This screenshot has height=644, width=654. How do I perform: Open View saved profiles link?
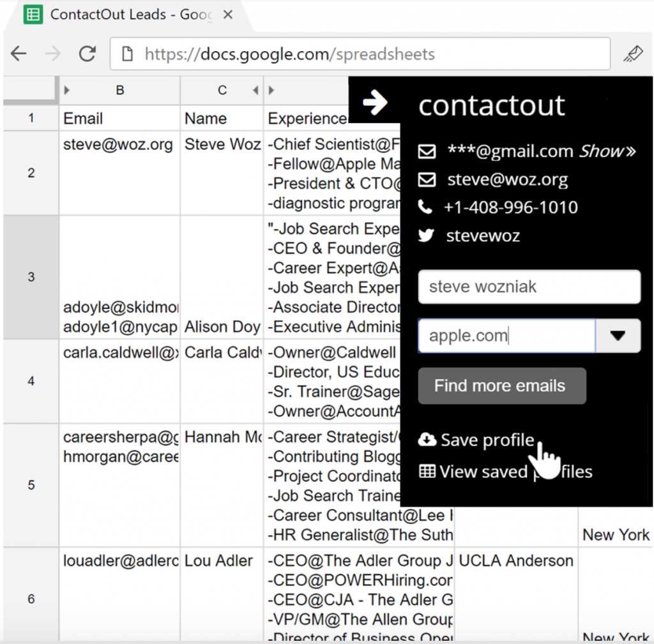[516, 472]
